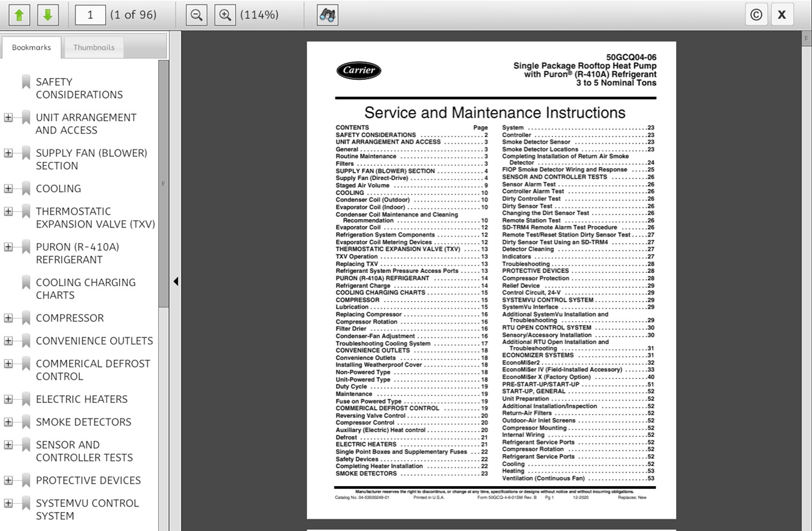Select the Bookmarks tab
This screenshot has height=531, width=812.
click(31, 47)
